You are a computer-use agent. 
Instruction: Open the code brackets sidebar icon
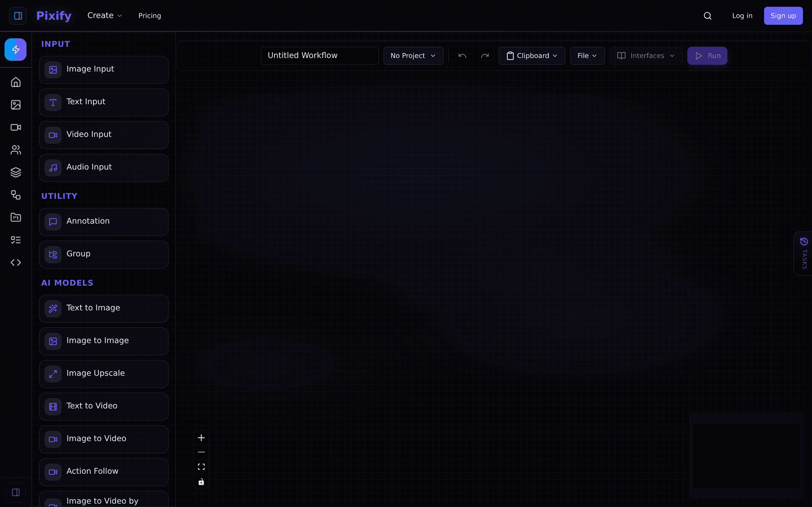click(16, 263)
